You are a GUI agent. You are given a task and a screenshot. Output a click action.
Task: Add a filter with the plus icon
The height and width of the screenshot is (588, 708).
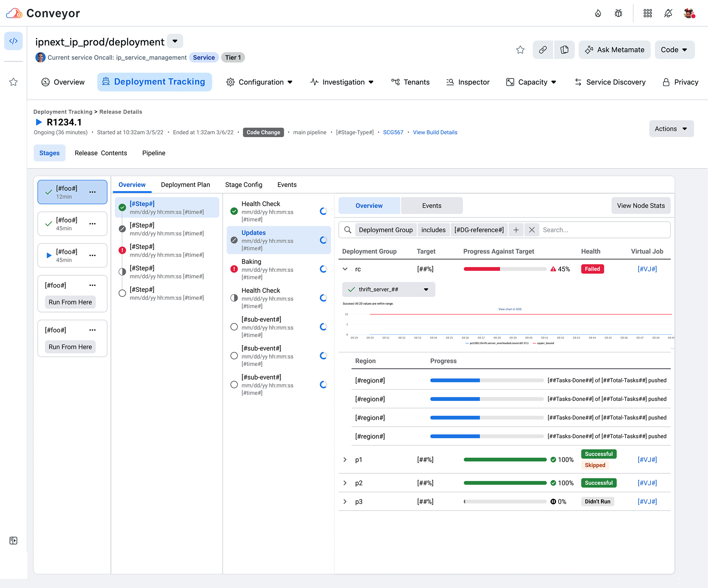(x=516, y=230)
